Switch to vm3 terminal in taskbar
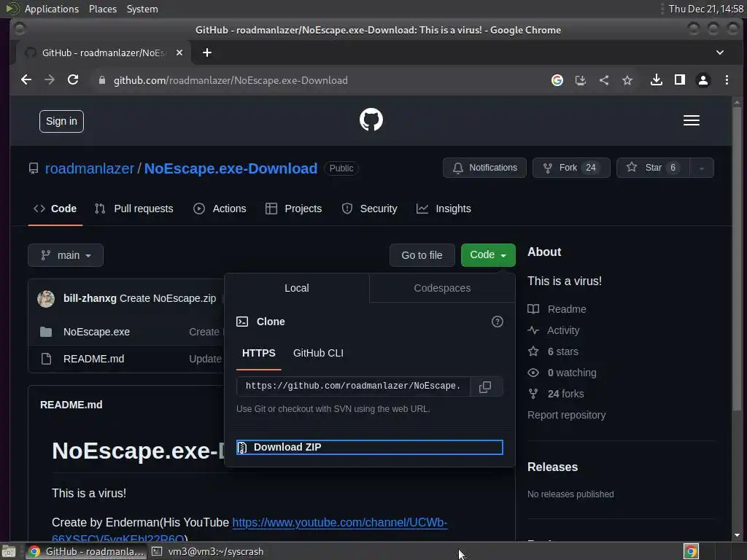Image resolution: width=747 pixels, height=560 pixels. tap(208, 551)
